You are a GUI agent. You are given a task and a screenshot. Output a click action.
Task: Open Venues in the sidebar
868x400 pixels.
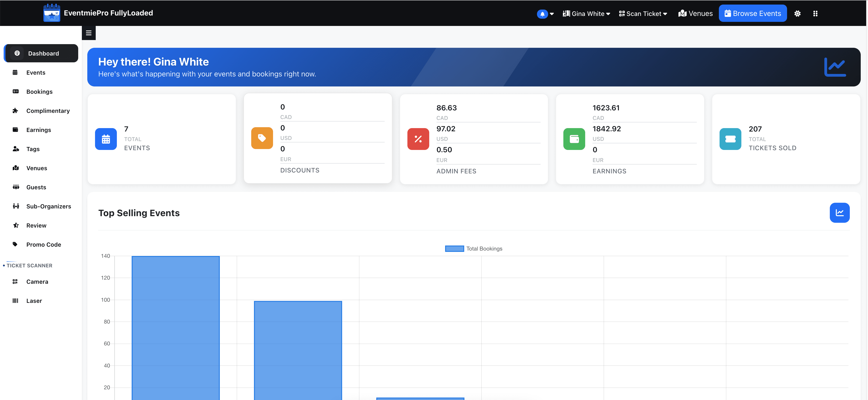point(41,168)
